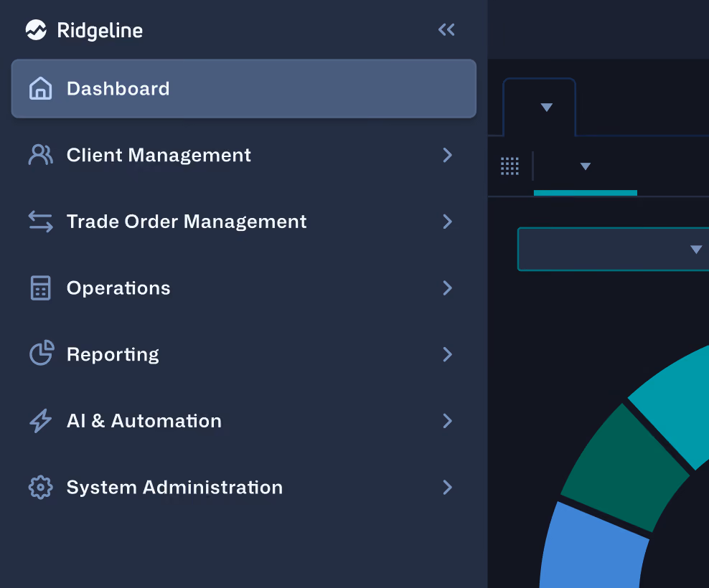The image size is (709, 588).
Task: Open the Trade Order Management menu label
Action: [x=187, y=222]
